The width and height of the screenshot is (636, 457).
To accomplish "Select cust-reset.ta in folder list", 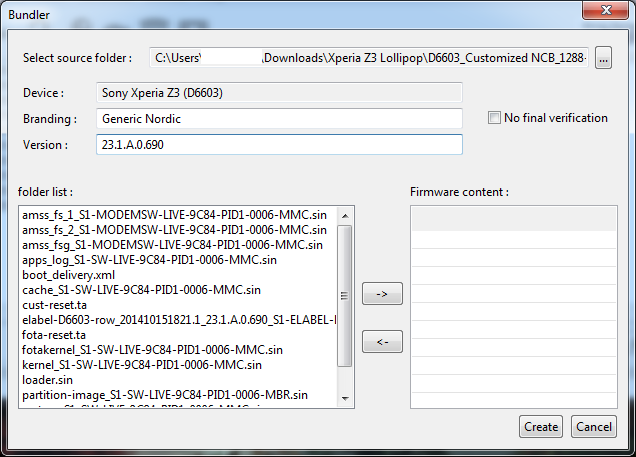I will click(54, 305).
